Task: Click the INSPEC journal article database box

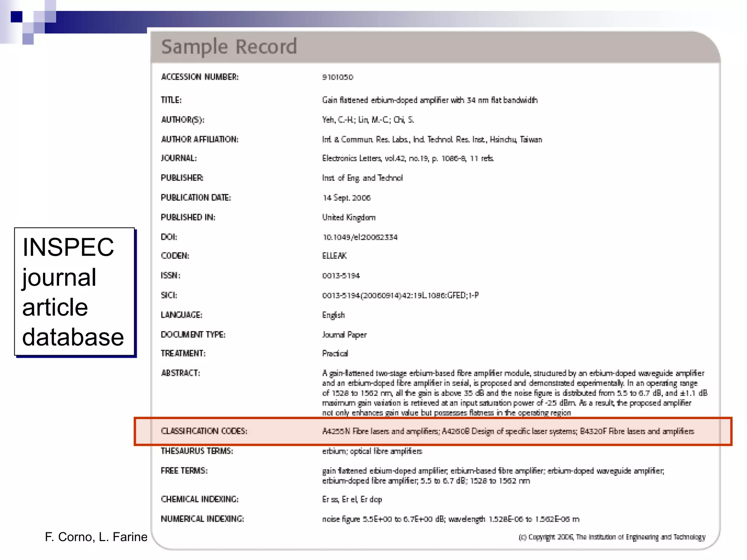Action: (75, 292)
